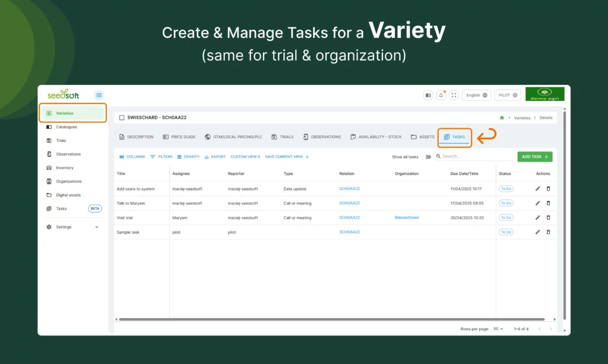Open Organizations in sidebar

click(72, 182)
